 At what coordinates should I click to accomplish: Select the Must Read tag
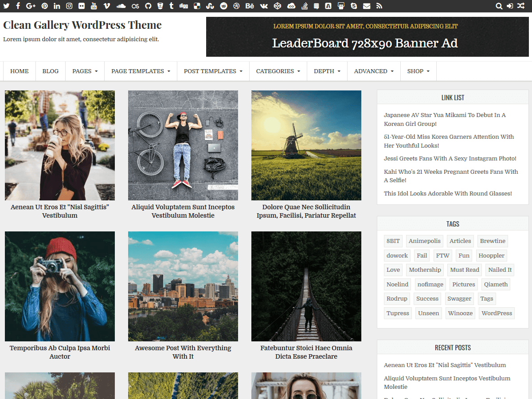[464, 270]
